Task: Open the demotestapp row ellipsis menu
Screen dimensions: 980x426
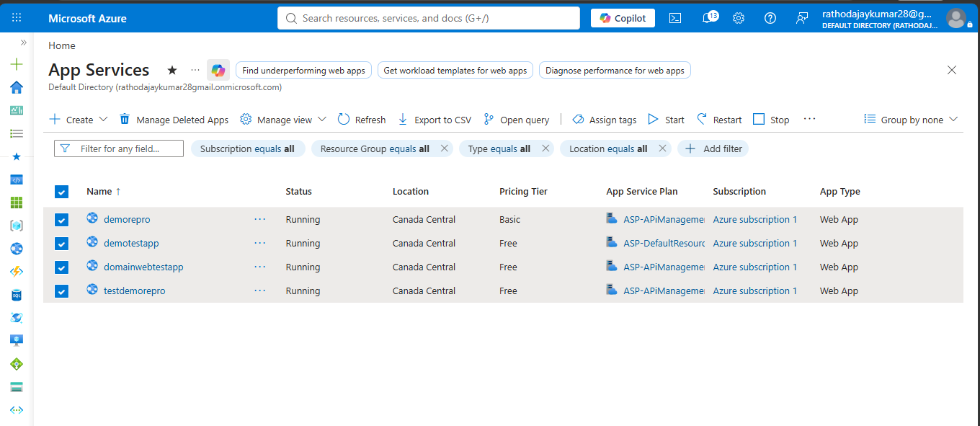Action: [x=259, y=243]
